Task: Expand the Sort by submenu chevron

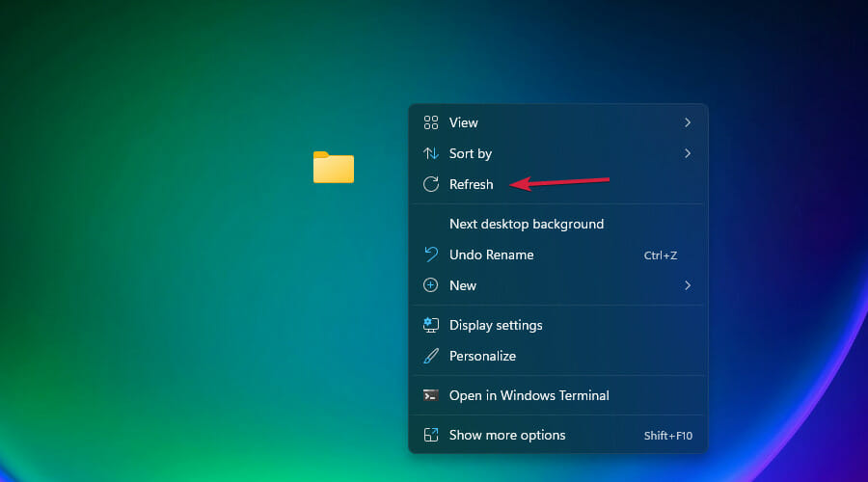Action: tap(688, 153)
